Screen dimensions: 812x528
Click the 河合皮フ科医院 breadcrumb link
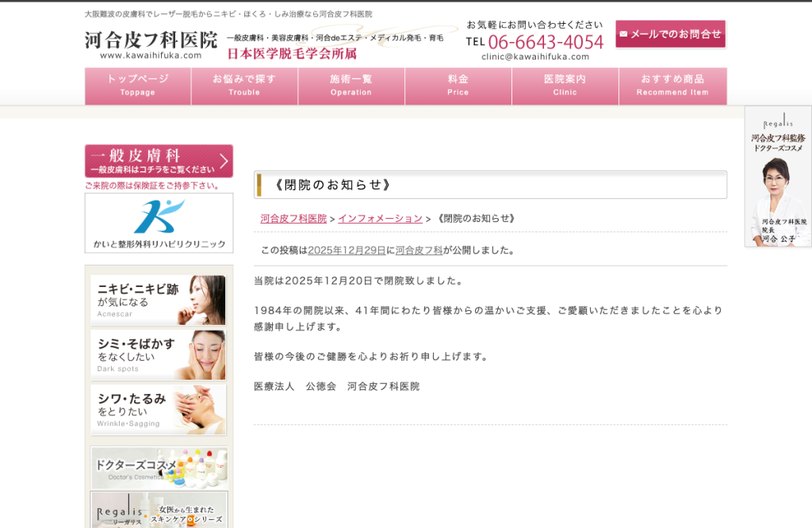coord(293,219)
